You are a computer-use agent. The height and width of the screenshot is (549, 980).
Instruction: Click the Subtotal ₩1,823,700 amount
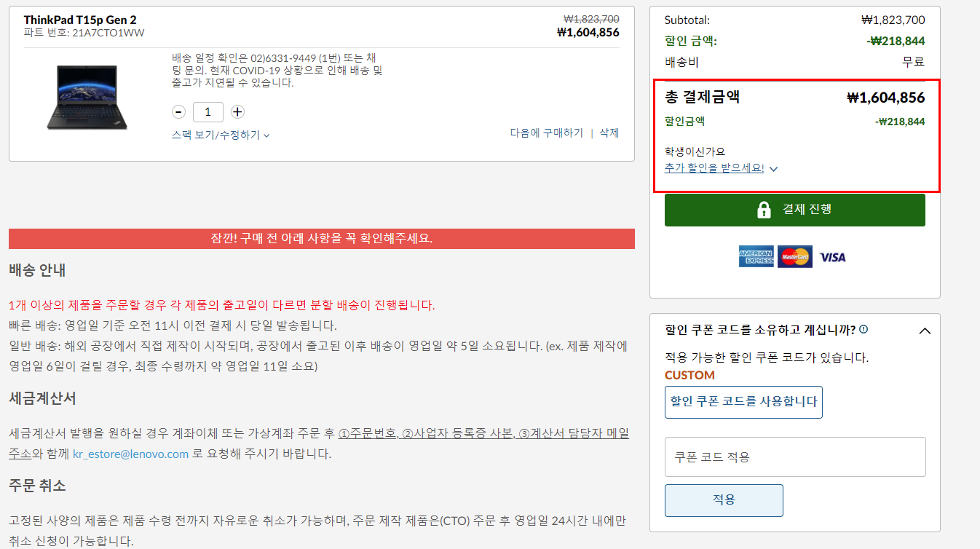click(893, 20)
